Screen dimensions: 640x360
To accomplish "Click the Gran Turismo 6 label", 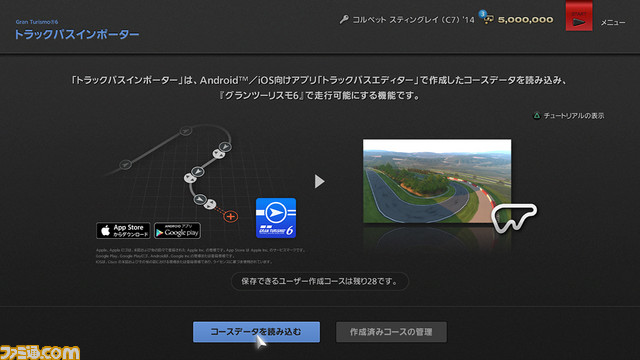I will [37, 22].
